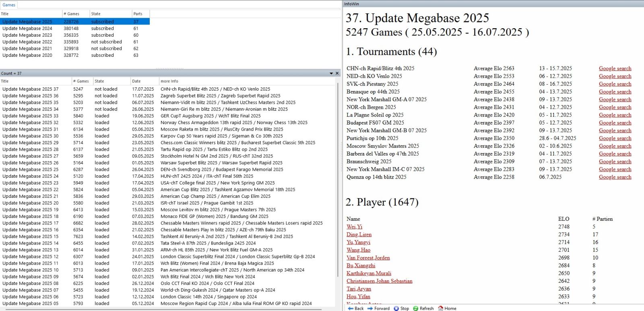Sort the megabase list by Parts column

pos(141,14)
